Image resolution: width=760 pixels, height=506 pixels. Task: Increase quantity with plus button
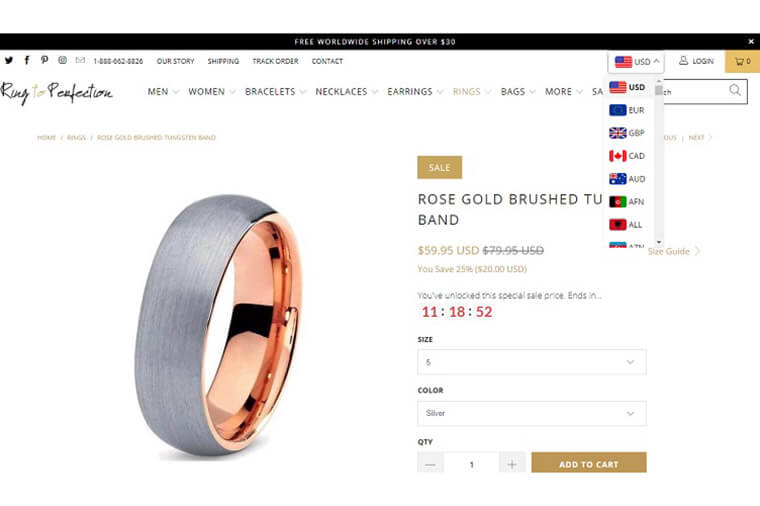pos(512,463)
